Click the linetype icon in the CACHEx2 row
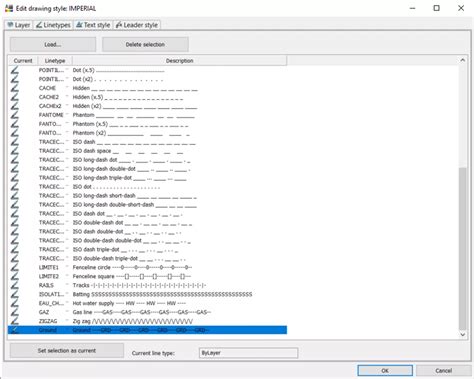Viewport: 474px width, 379px height. click(14, 106)
